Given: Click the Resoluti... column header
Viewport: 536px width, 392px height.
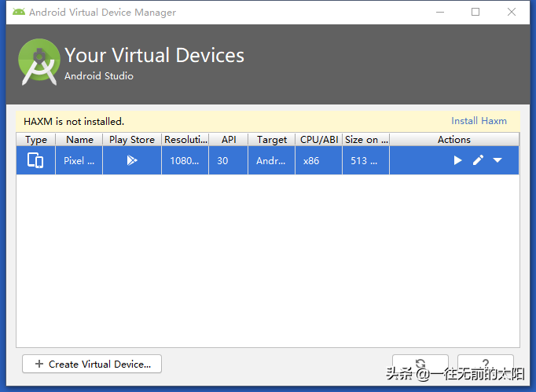Looking at the screenshot, I should [185, 139].
